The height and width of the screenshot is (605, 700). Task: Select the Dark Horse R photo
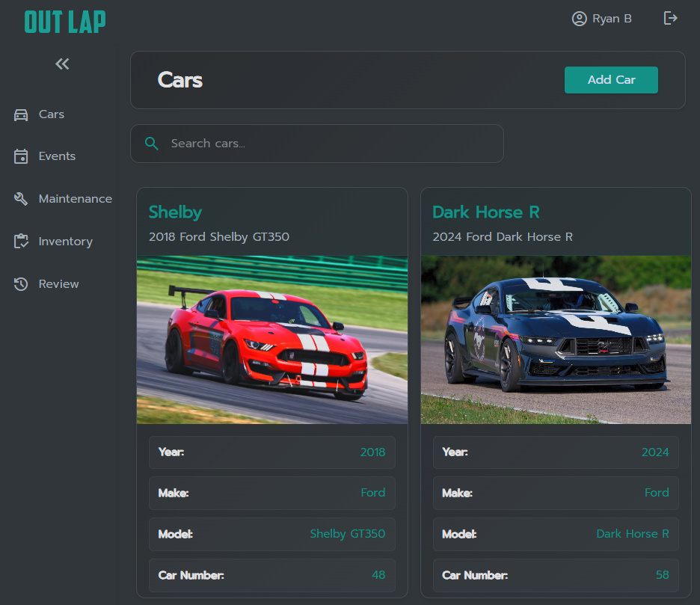(556, 340)
